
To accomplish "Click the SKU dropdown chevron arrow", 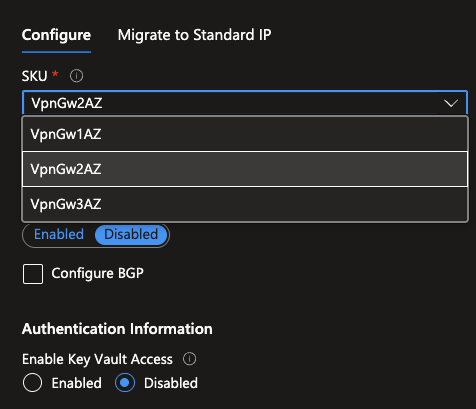I will pyautogui.click(x=451, y=103).
